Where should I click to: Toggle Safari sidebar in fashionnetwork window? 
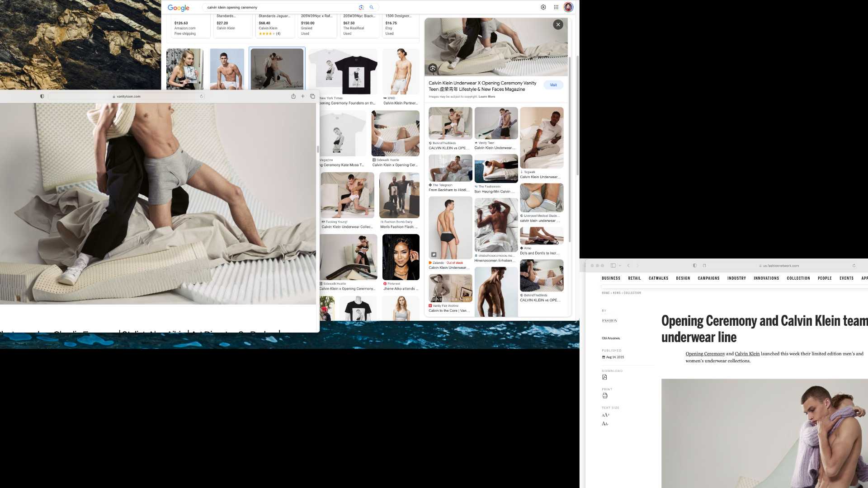point(613,266)
